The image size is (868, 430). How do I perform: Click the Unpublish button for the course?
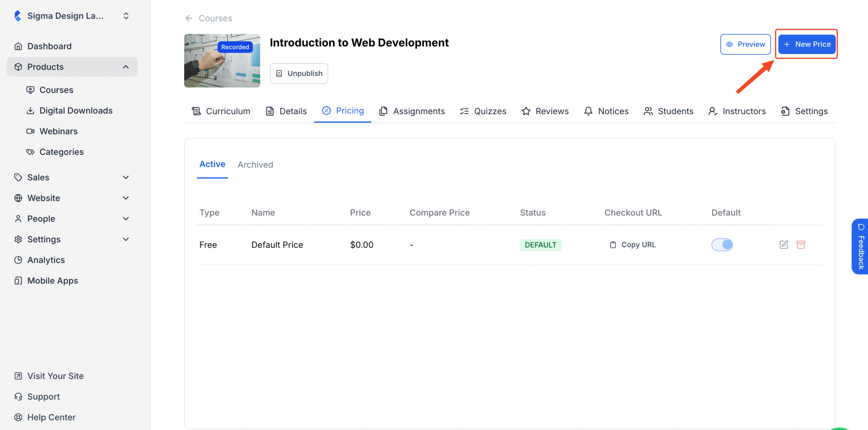click(x=299, y=73)
